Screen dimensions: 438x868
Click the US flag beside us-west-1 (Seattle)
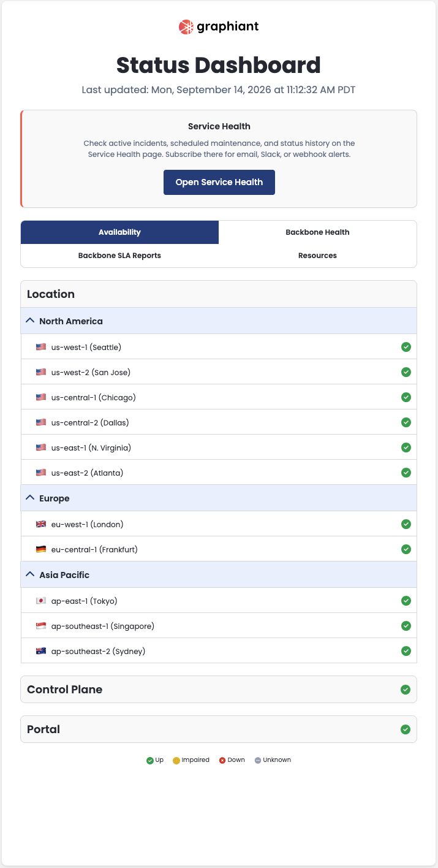(41, 347)
